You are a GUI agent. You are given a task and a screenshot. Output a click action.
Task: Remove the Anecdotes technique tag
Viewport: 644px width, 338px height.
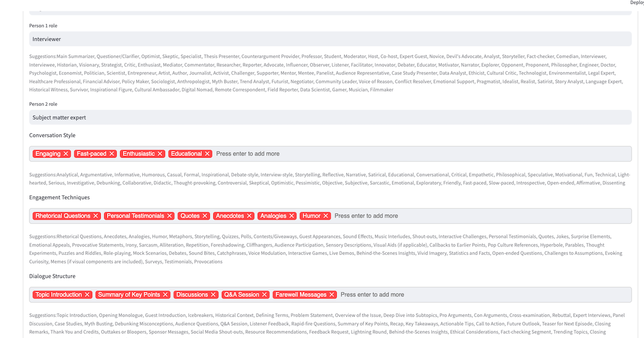tap(249, 216)
